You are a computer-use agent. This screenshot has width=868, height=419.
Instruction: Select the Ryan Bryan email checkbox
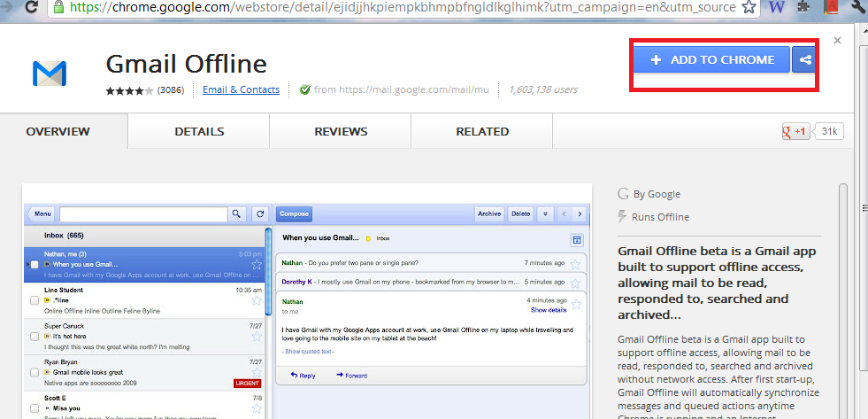coord(35,373)
